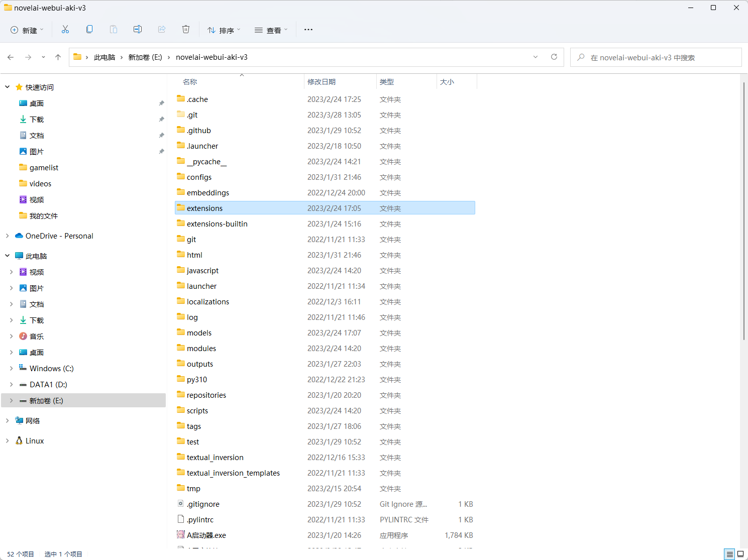Collapse the 此电脑 tree section
748x560 pixels.
pos(8,256)
